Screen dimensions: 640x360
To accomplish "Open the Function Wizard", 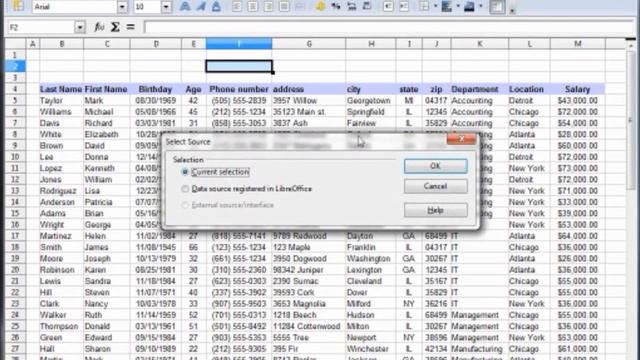I will click(x=99, y=27).
